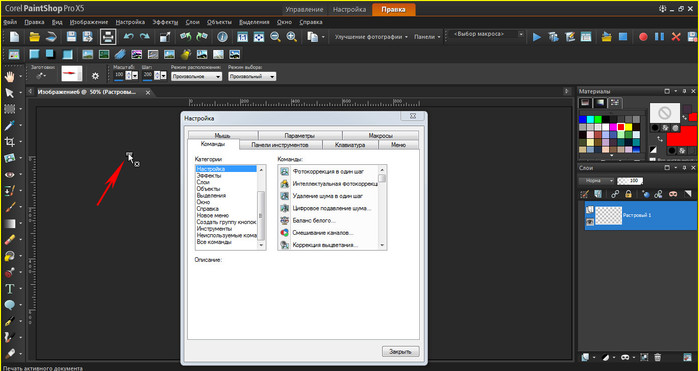Select the Dropper tool

9,125
